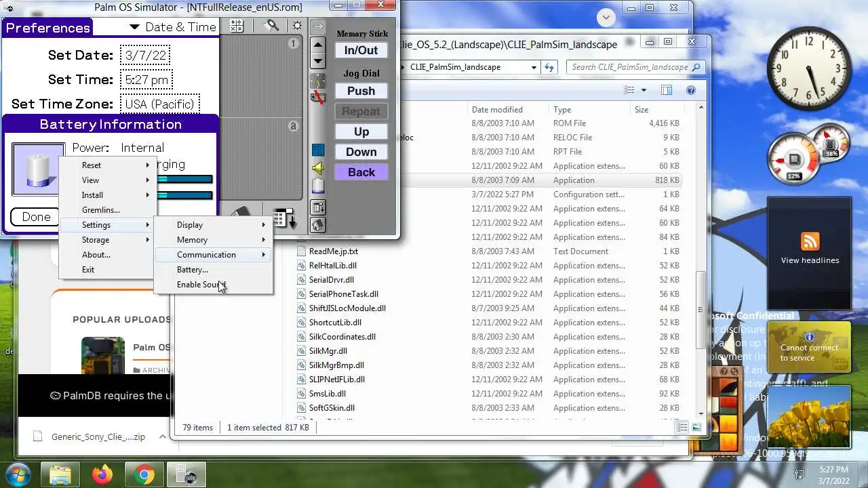Click the small menu list icon in status strip

click(317, 208)
